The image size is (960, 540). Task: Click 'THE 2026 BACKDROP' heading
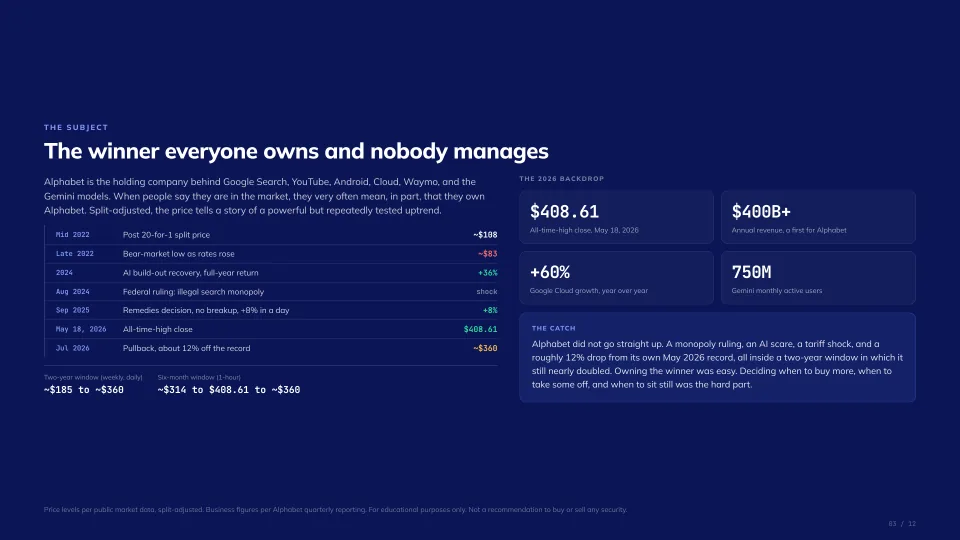click(x=561, y=179)
